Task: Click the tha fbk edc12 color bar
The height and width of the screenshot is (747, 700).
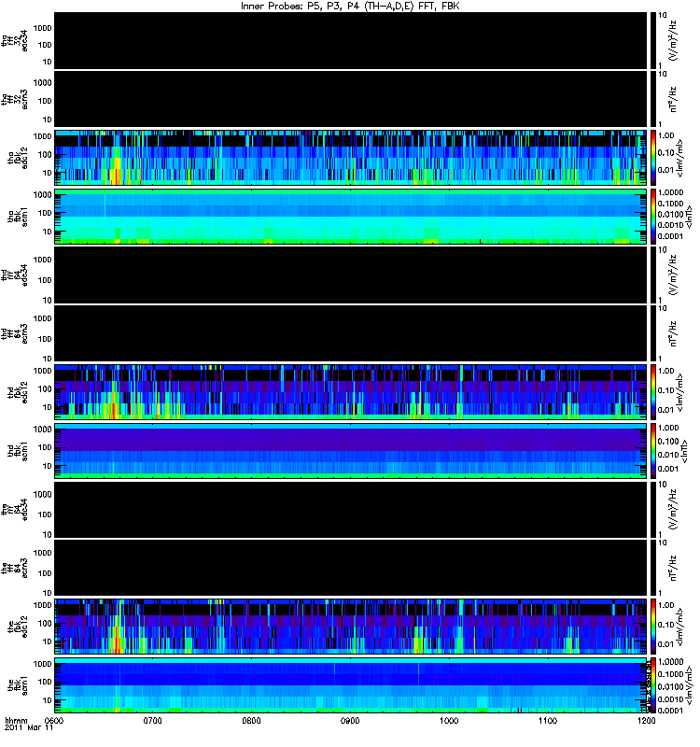Action: (652, 158)
